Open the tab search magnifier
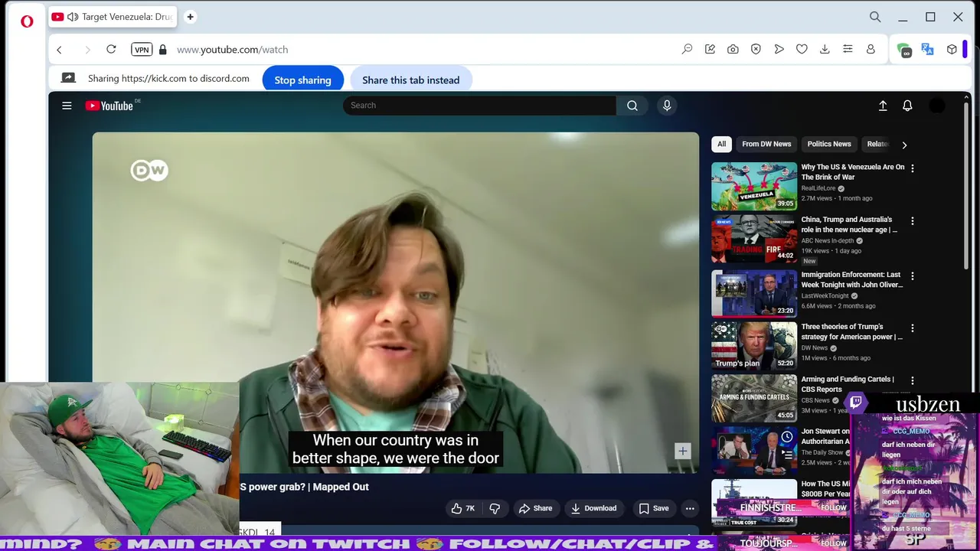980x551 pixels. pos(875,17)
